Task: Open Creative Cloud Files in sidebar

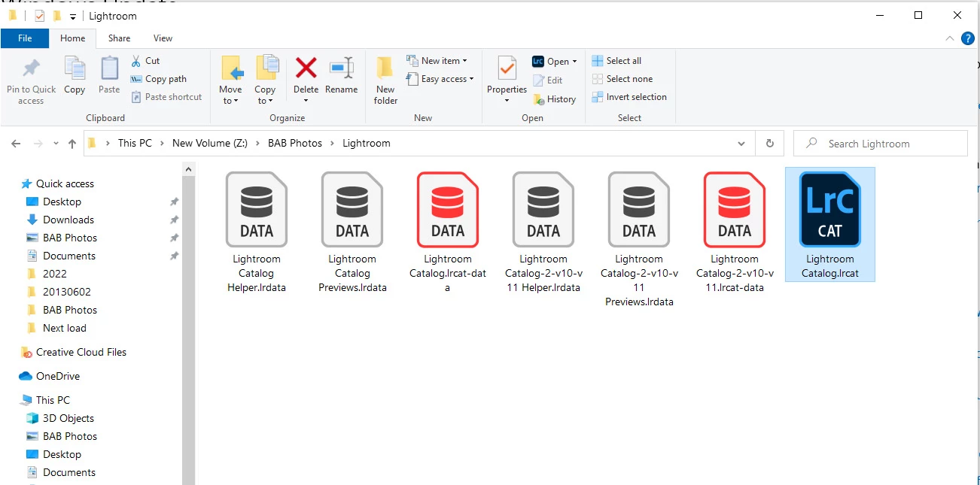Action: 81,352
